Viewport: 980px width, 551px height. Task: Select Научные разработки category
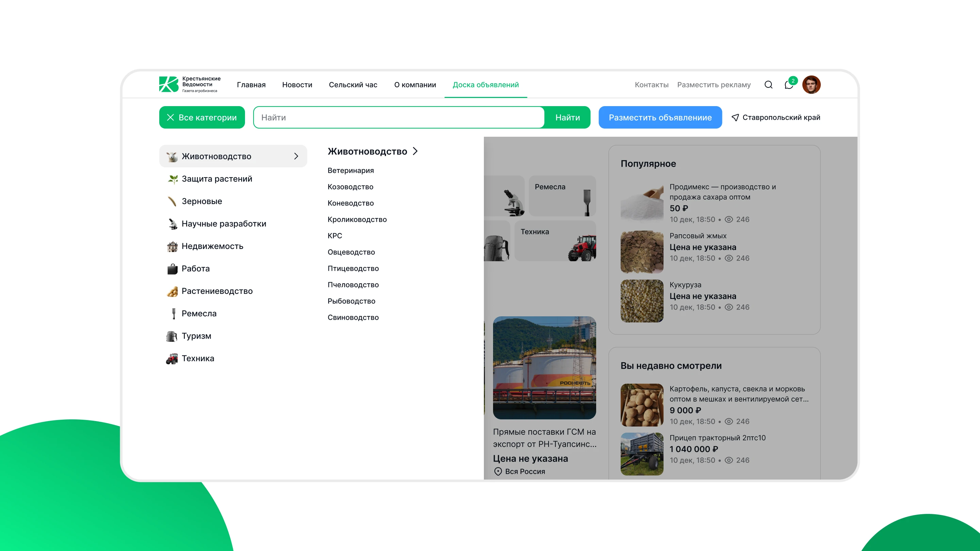233,223
